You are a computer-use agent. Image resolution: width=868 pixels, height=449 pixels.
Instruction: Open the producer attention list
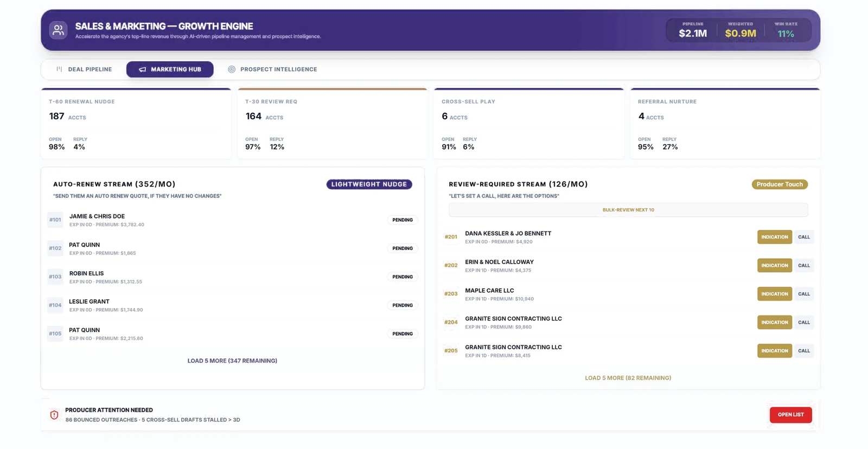point(791,415)
